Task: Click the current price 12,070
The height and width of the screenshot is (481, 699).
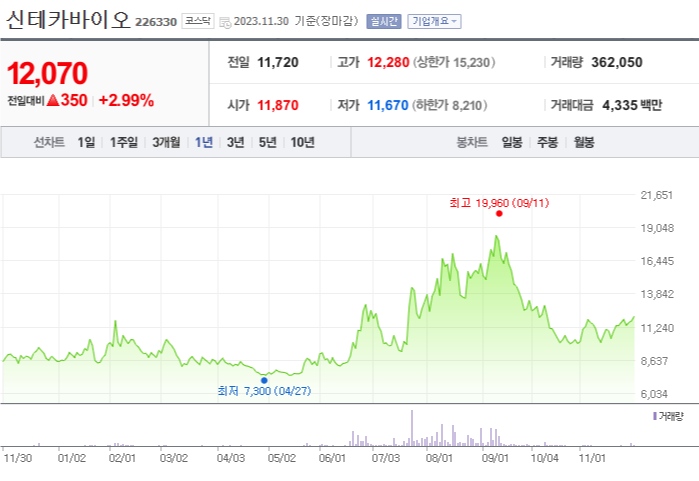Action: coord(47,73)
